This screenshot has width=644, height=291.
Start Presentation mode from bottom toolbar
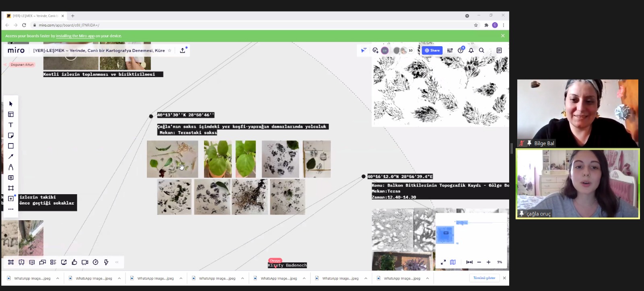tap(21, 262)
